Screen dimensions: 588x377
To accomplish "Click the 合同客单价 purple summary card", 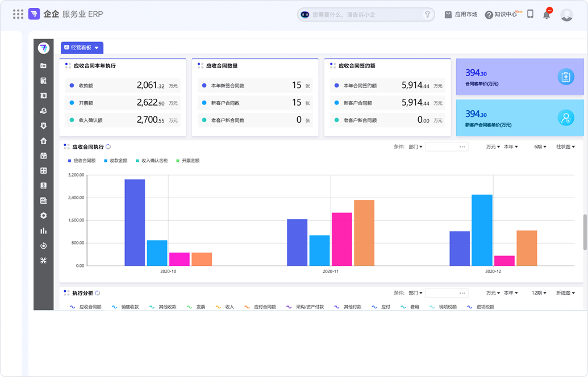I will click(520, 77).
